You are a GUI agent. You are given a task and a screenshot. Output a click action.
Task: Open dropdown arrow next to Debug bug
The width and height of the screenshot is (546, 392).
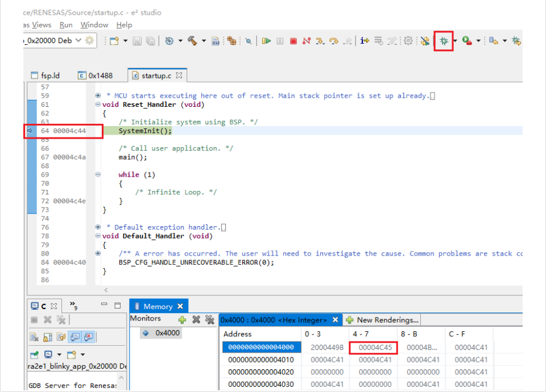(456, 41)
